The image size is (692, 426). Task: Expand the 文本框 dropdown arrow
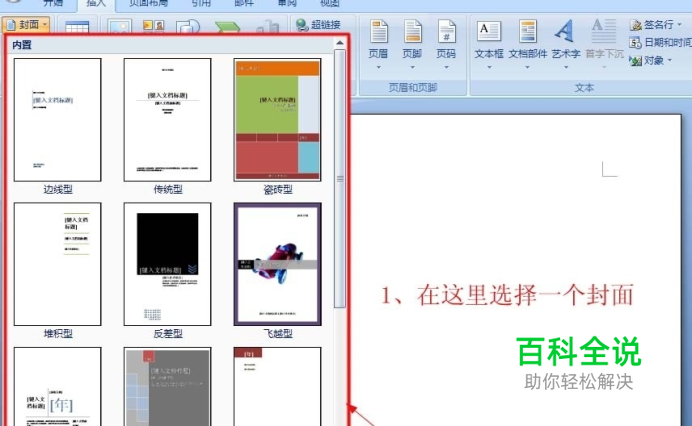point(489,68)
